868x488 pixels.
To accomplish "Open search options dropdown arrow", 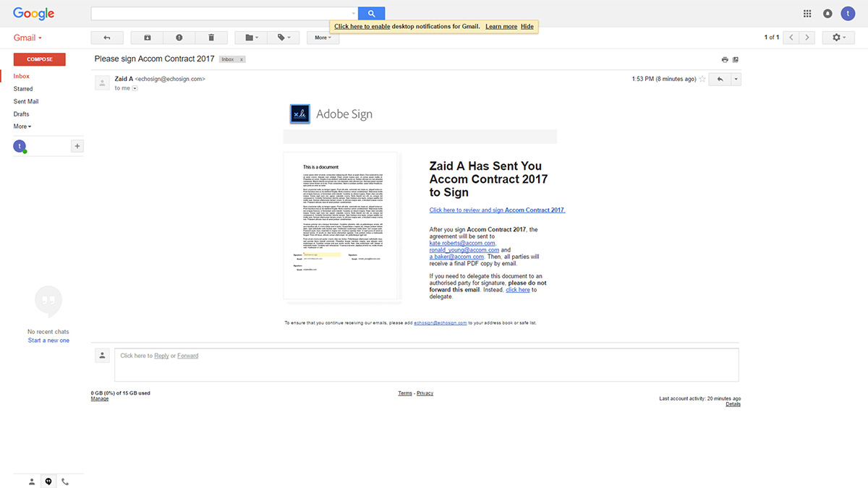I will [354, 13].
